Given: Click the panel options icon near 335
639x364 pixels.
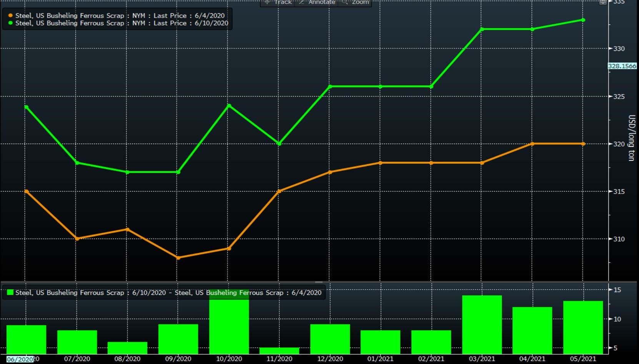Looking at the screenshot, I should tap(602, 2).
